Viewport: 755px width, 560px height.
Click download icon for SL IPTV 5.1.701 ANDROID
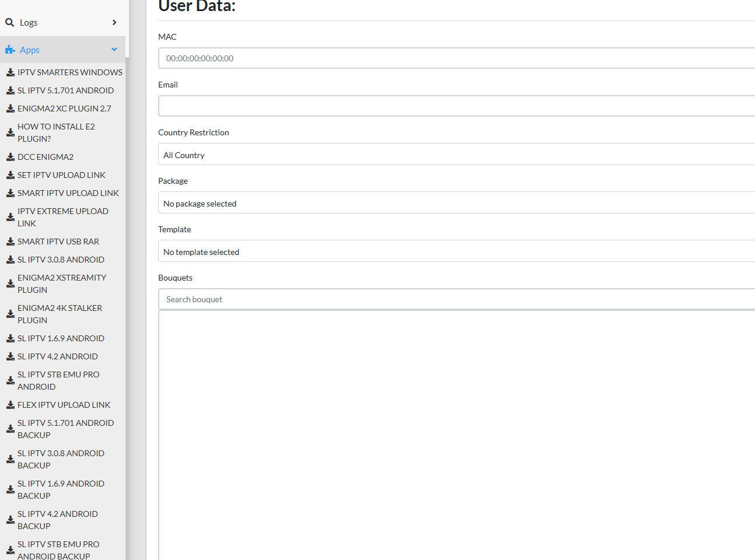click(9, 90)
